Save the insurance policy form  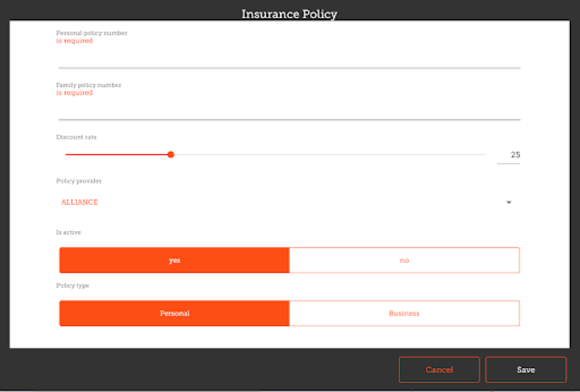pyautogui.click(x=526, y=370)
